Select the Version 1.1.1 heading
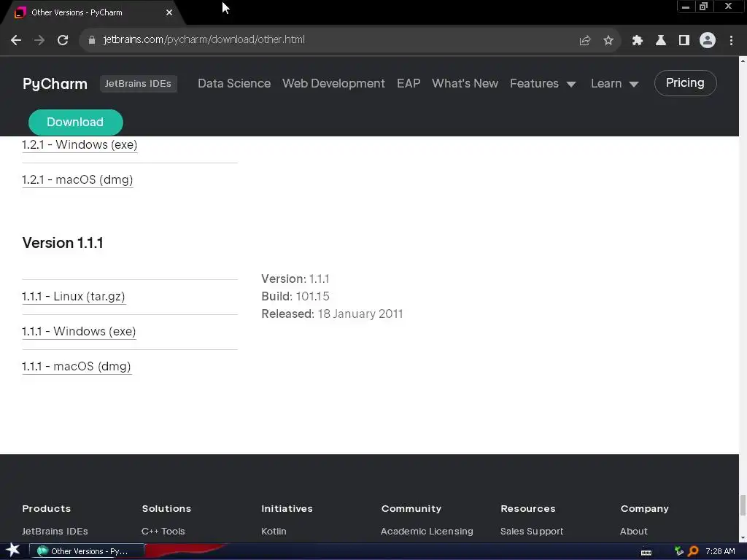The image size is (747, 560). point(63,243)
